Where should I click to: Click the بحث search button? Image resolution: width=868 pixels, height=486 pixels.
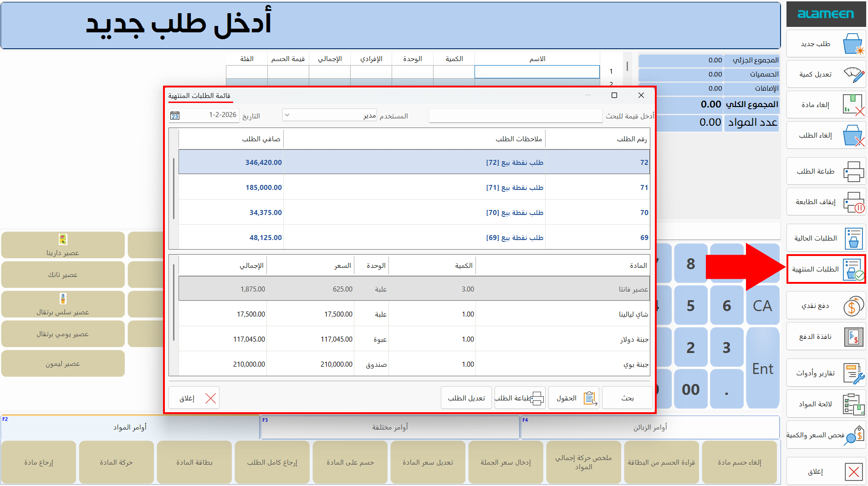pyautogui.click(x=627, y=397)
